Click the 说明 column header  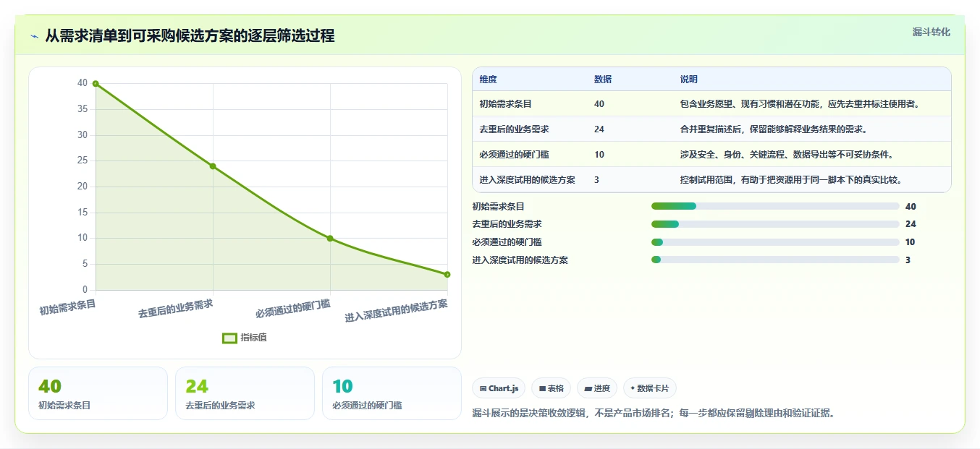688,80
